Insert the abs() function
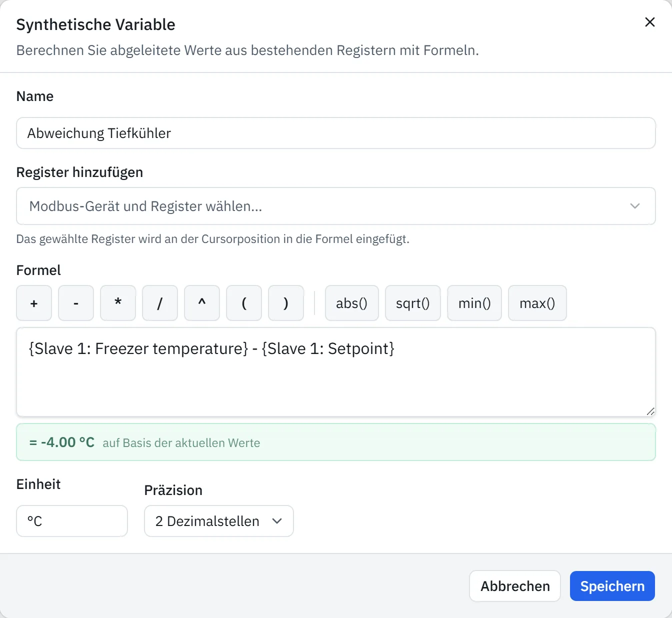The width and height of the screenshot is (672, 618). coord(352,303)
